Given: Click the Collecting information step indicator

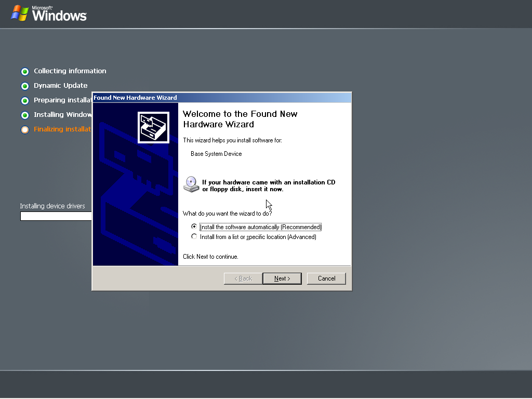Looking at the screenshot, I should pyautogui.click(x=25, y=72).
